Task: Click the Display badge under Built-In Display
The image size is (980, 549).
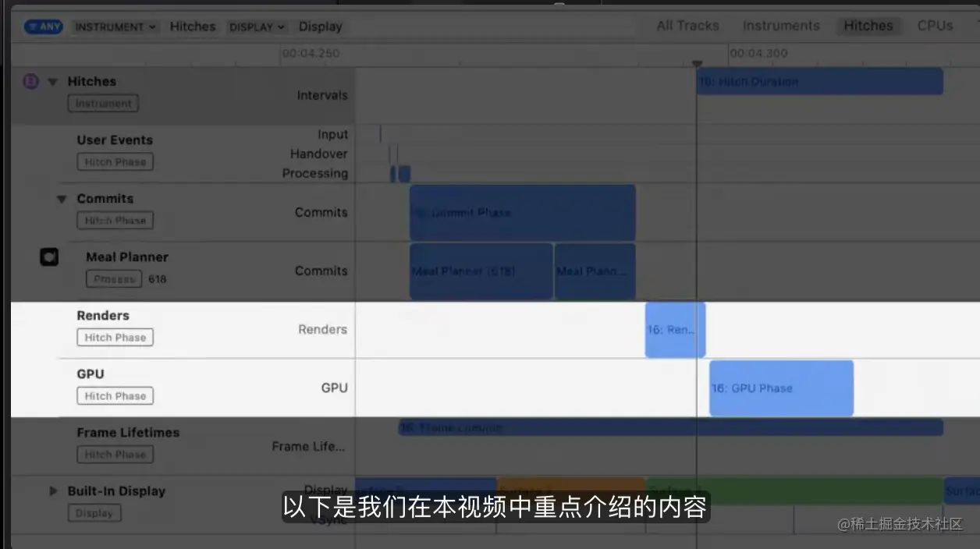Action: [94, 512]
